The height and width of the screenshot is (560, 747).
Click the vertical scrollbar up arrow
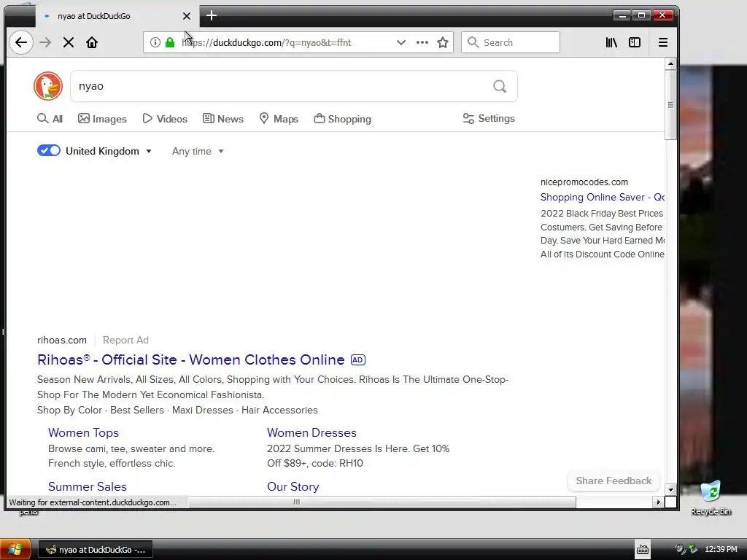pos(670,63)
